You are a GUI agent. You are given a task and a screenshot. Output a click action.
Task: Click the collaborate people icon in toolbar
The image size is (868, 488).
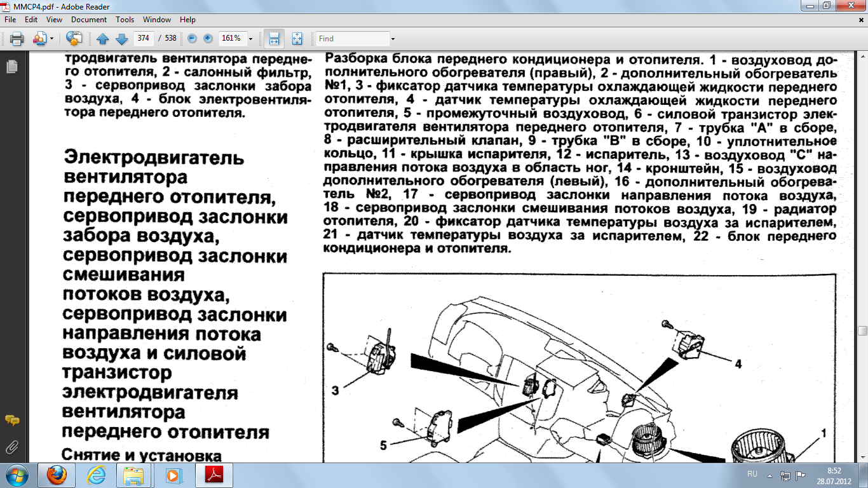pyautogui.click(x=40, y=39)
